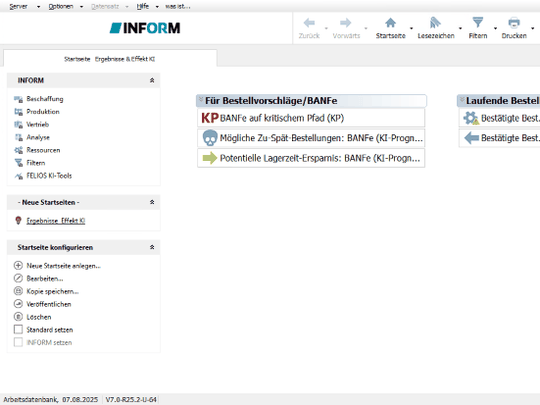Screen dimensions: 540x405
Task: Click blue left arrow icon in Laufende Bestellungen
Action: click(471, 138)
